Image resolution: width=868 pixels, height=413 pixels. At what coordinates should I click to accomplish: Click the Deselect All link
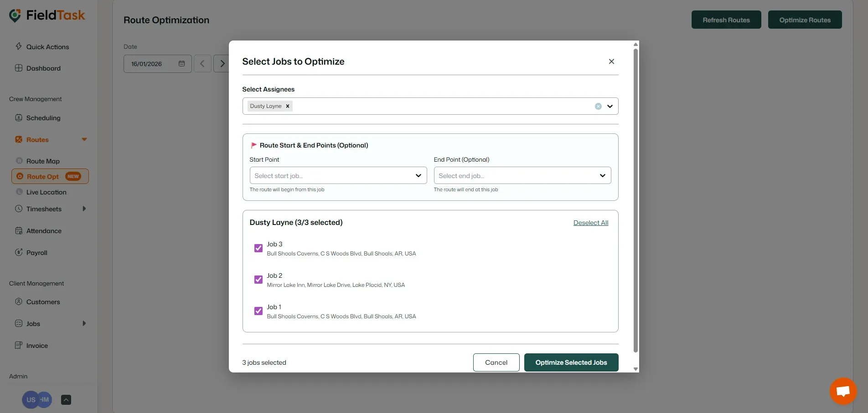590,223
